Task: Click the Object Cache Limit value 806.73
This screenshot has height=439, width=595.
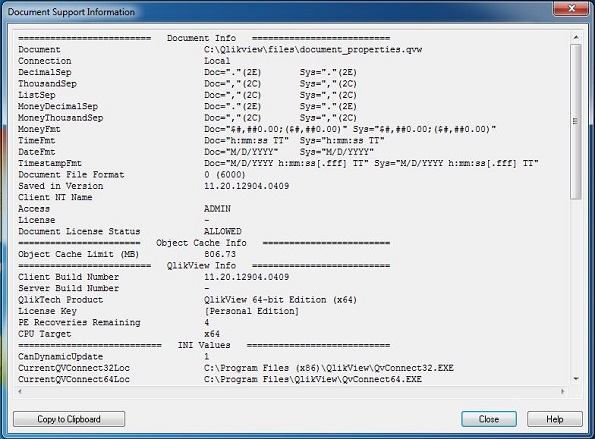Action: (x=220, y=255)
